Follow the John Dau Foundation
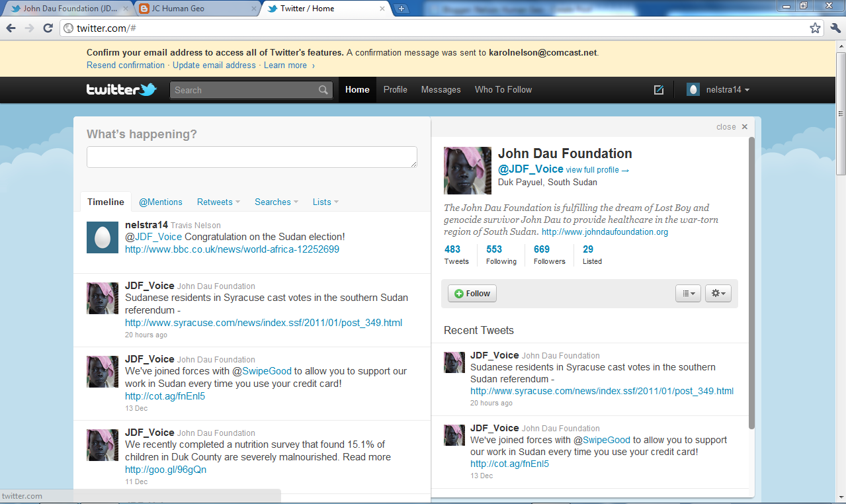 (472, 294)
